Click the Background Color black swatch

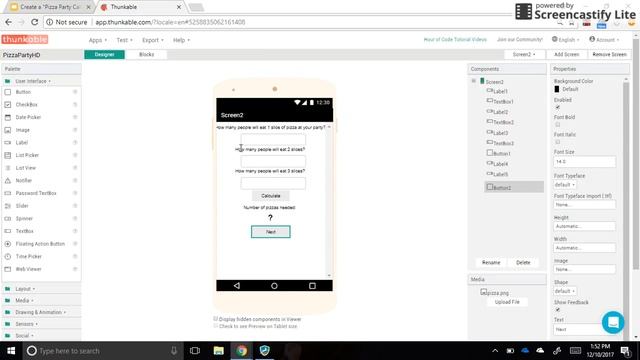(x=557, y=89)
